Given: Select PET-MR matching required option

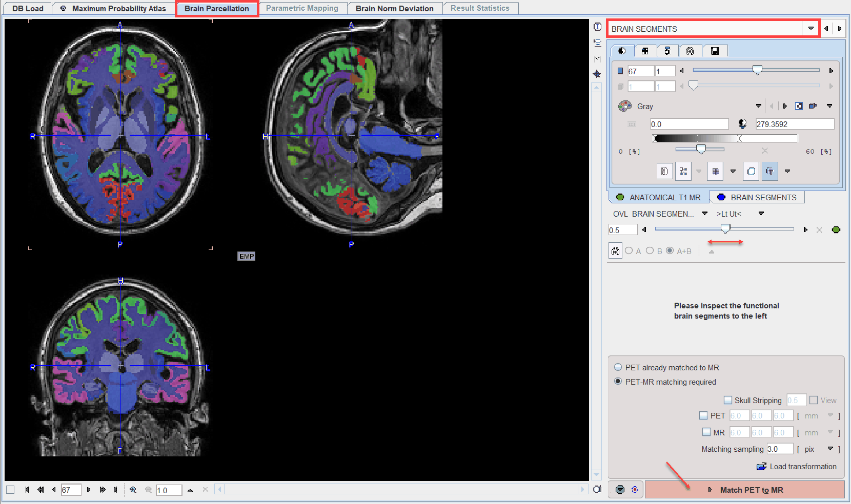Looking at the screenshot, I should pyautogui.click(x=618, y=382).
